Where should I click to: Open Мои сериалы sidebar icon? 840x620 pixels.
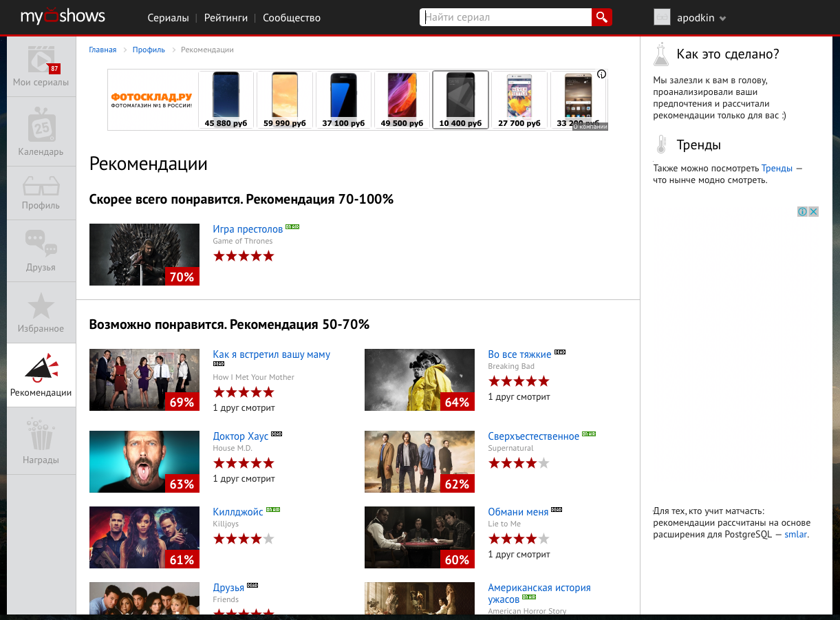click(x=41, y=59)
